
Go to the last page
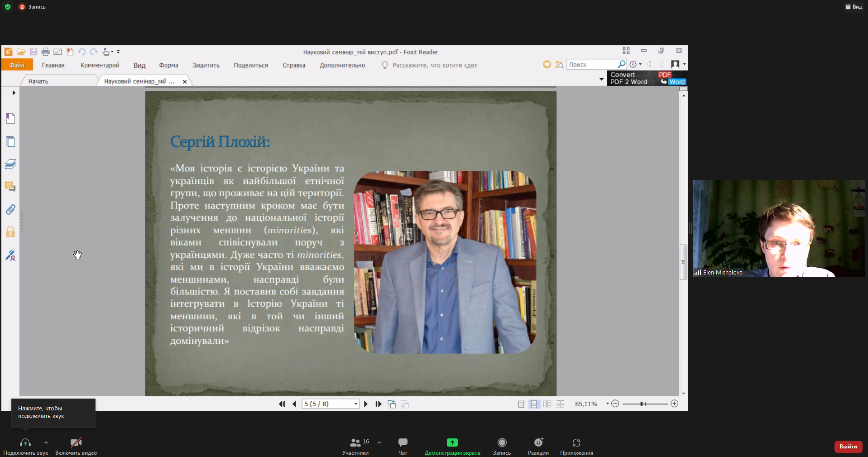(x=379, y=404)
